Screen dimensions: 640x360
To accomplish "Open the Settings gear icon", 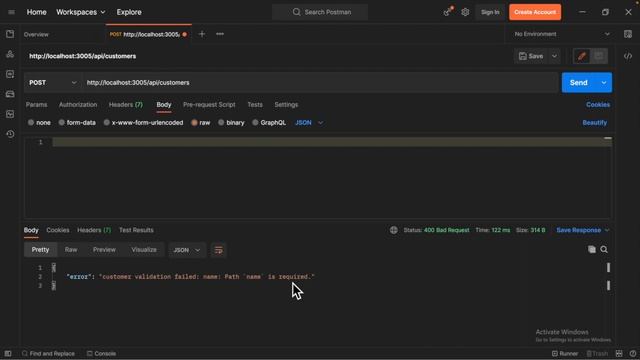I will (x=465, y=12).
